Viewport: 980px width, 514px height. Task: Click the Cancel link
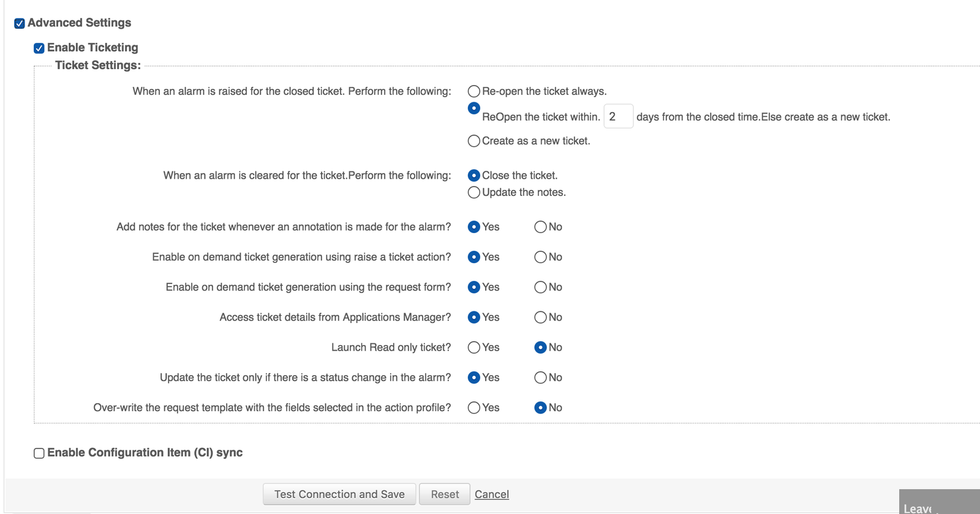(491, 494)
